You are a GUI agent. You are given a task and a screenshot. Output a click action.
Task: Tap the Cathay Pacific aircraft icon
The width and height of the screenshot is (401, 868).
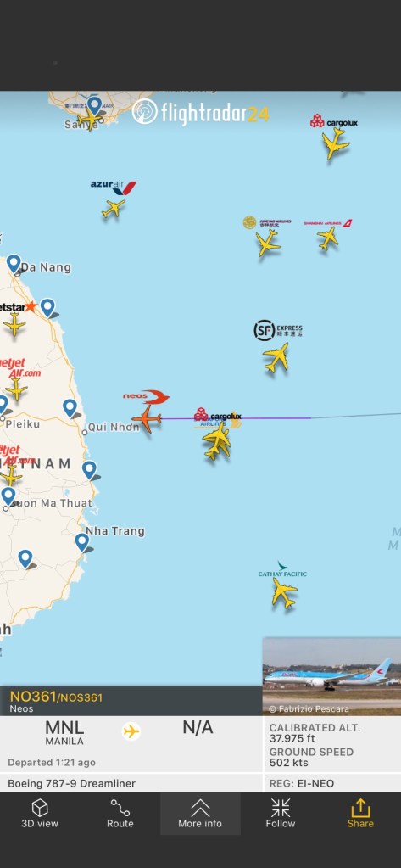(x=284, y=593)
